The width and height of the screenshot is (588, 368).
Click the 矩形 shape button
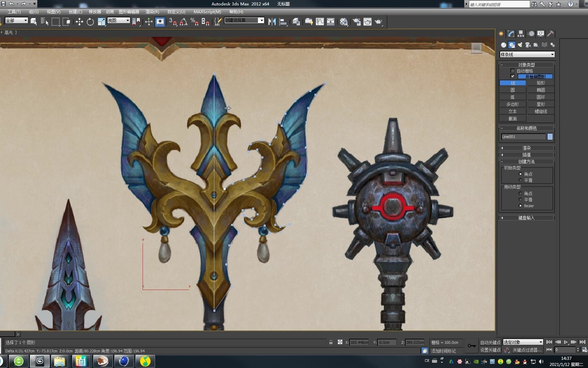click(x=541, y=83)
